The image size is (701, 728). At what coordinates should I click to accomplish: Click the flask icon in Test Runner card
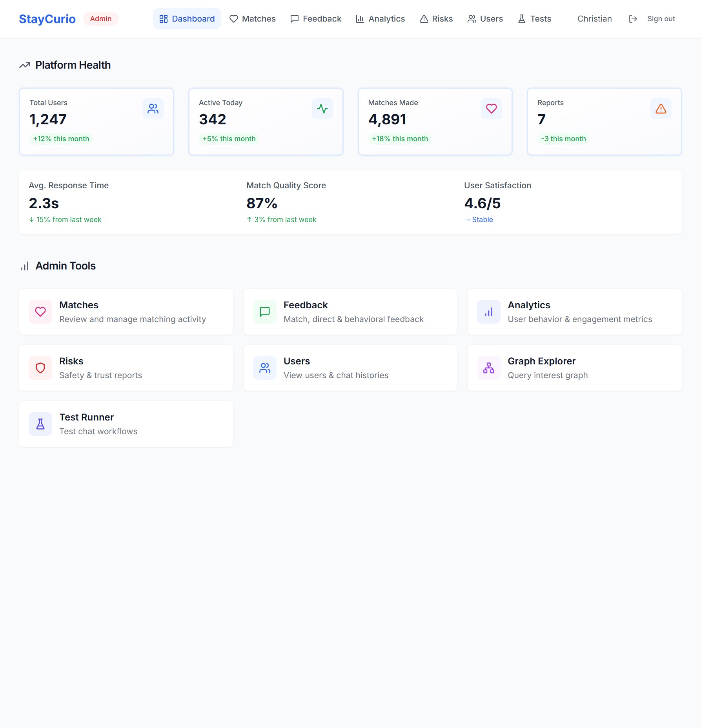click(x=40, y=424)
